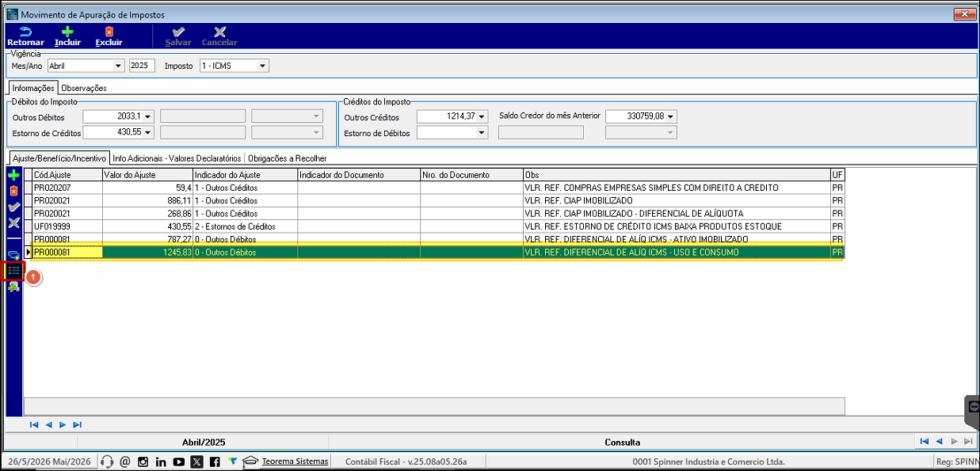The width and height of the screenshot is (980, 471).
Task: Click green plus icon in grid sidebar
Action: coord(13,175)
